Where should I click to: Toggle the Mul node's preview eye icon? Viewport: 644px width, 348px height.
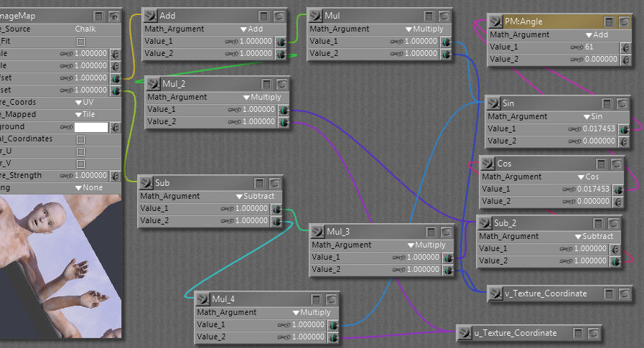click(x=444, y=16)
